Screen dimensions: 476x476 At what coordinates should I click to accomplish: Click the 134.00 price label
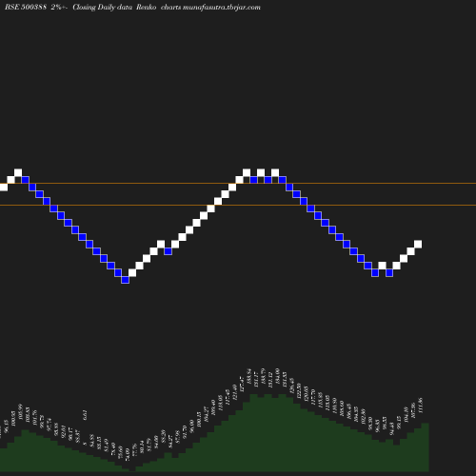click(x=278, y=376)
